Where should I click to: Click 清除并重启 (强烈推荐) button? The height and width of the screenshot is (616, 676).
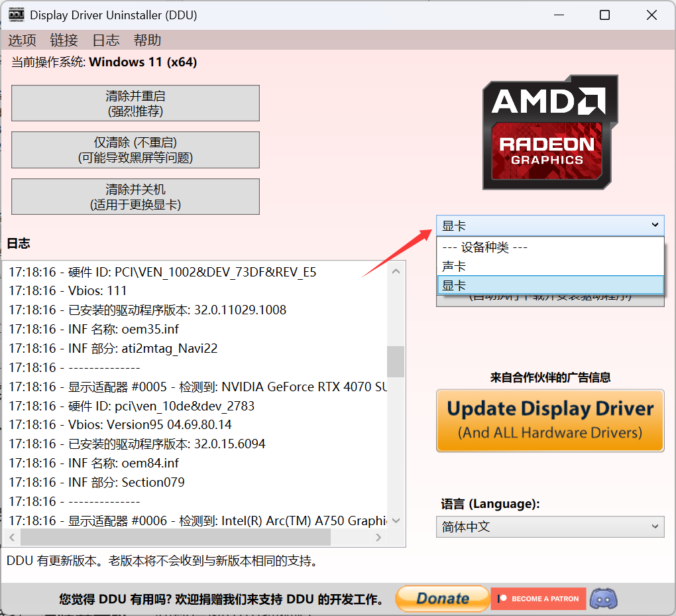(135, 103)
